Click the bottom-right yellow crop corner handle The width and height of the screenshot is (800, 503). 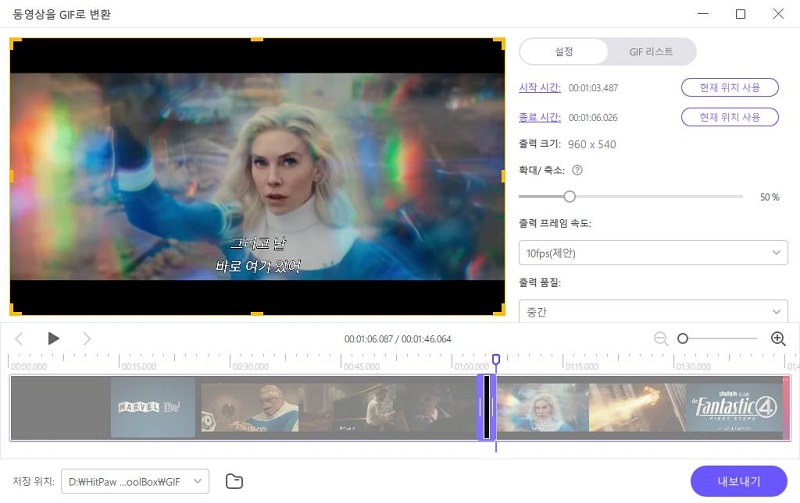click(x=499, y=310)
